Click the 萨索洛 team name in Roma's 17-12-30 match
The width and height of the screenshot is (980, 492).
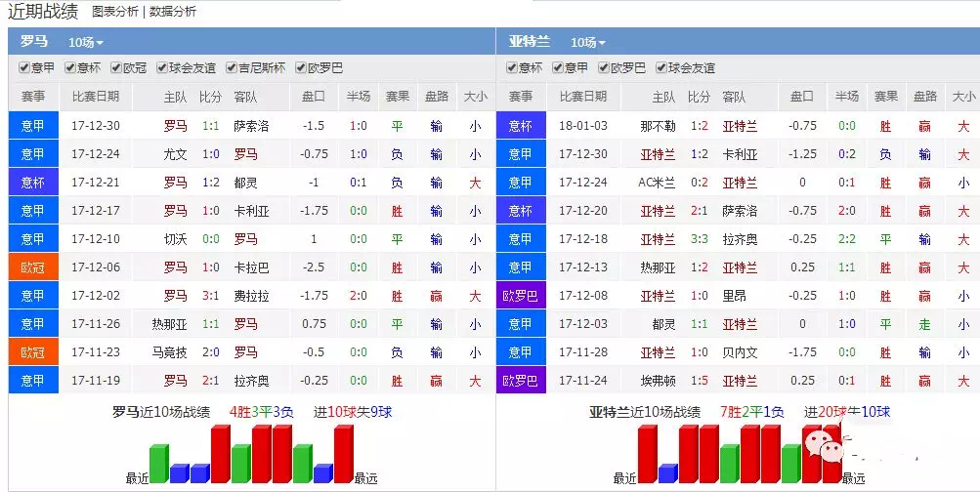250,126
